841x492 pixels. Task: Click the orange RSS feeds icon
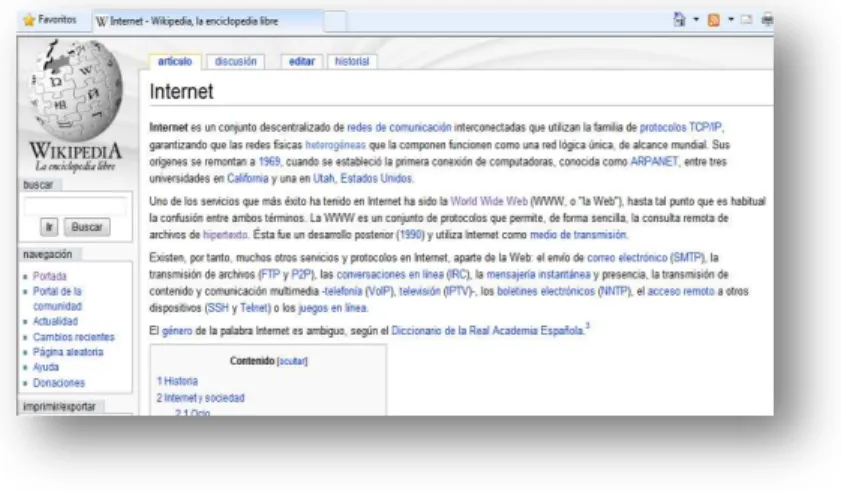pyautogui.click(x=714, y=20)
